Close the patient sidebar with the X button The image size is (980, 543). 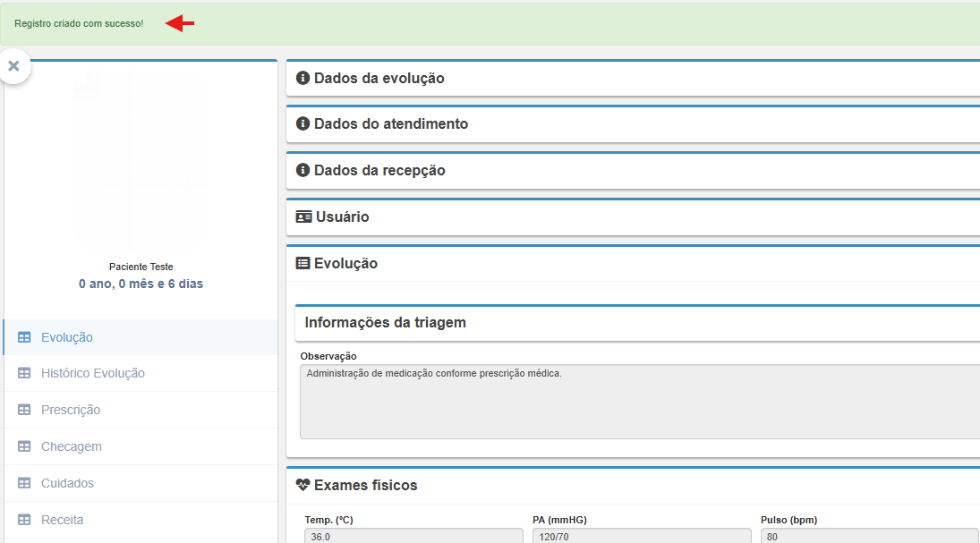coord(13,66)
